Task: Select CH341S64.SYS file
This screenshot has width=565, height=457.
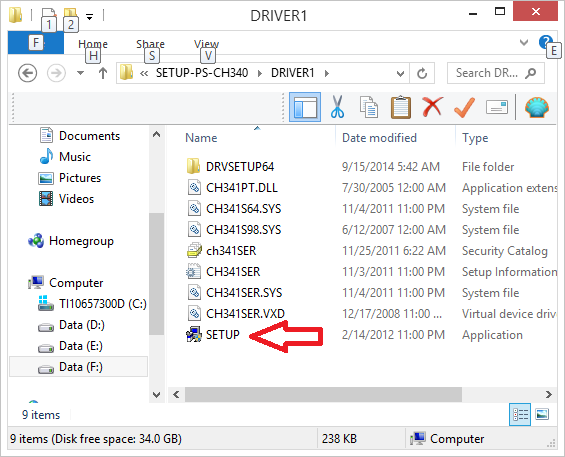Action: [x=244, y=209]
